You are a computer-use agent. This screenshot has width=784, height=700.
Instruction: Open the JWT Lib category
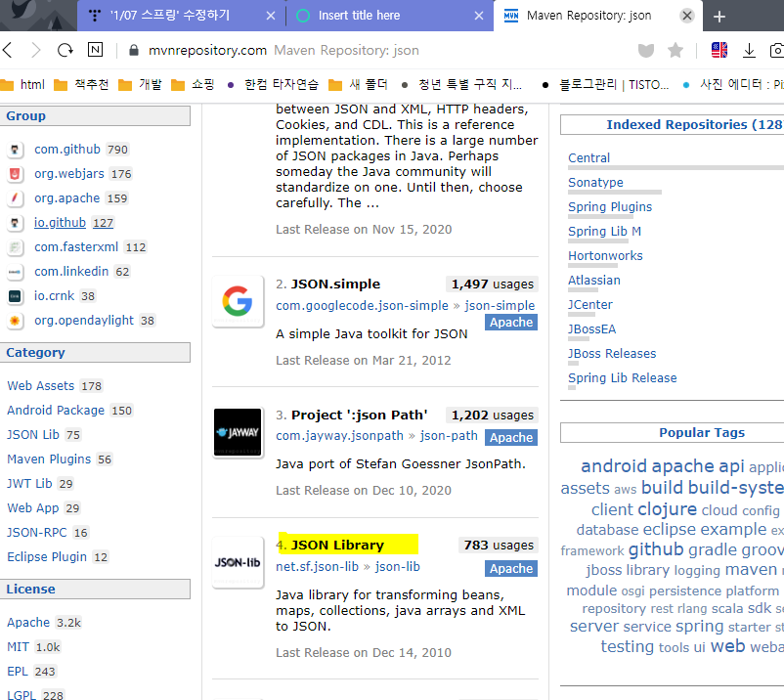point(29,484)
